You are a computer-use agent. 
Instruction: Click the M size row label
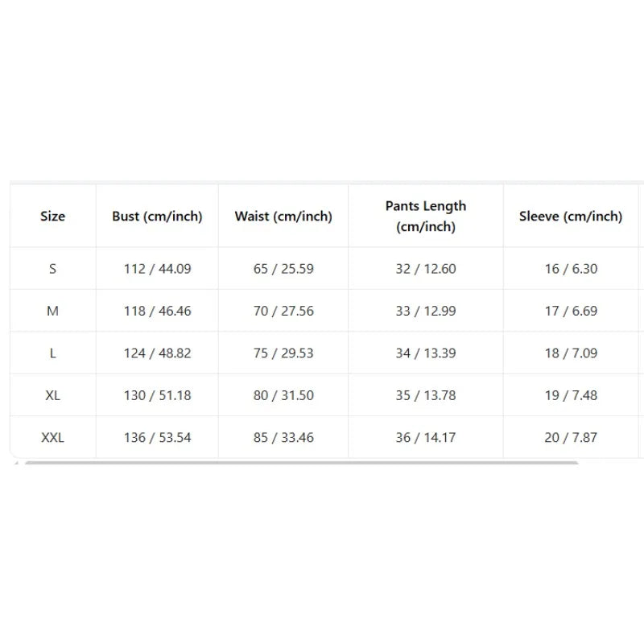[x=52, y=311]
